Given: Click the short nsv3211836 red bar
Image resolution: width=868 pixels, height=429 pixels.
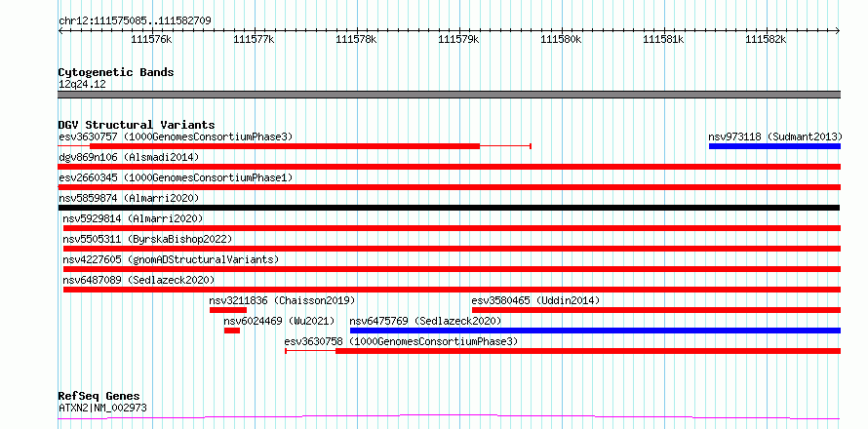Looking at the screenshot, I should tap(228, 310).
